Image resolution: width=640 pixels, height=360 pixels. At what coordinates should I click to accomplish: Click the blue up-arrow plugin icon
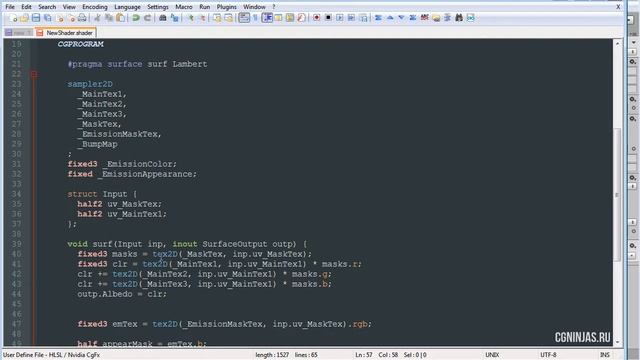point(390,18)
